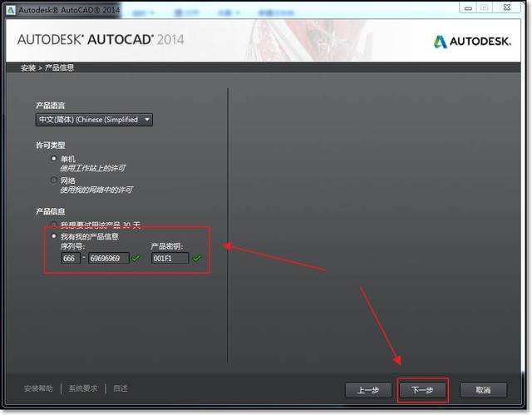Open the product language dropdown
532x415 pixels.
tap(94, 120)
